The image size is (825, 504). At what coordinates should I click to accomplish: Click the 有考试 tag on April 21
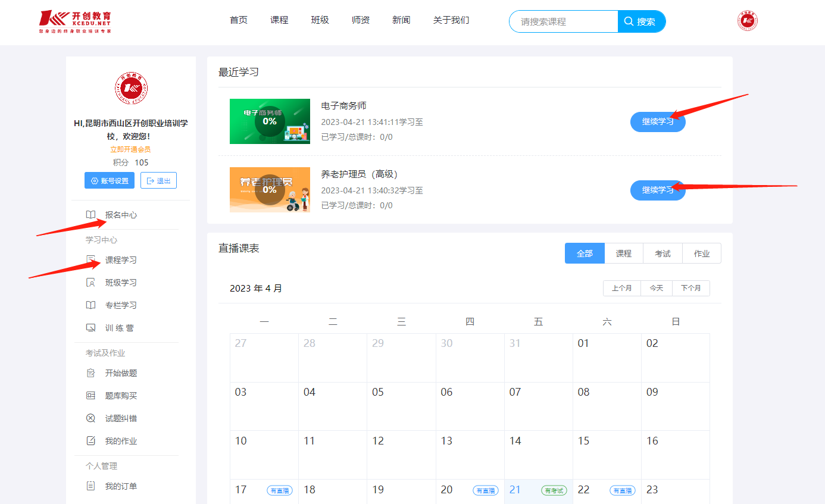(554, 490)
